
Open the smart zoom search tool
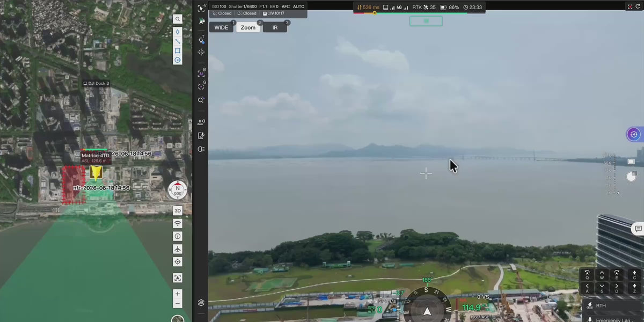pyautogui.click(x=201, y=100)
